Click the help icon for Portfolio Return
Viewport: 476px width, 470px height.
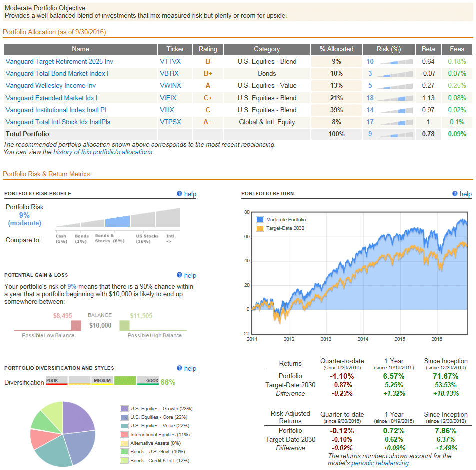click(455, 194)
